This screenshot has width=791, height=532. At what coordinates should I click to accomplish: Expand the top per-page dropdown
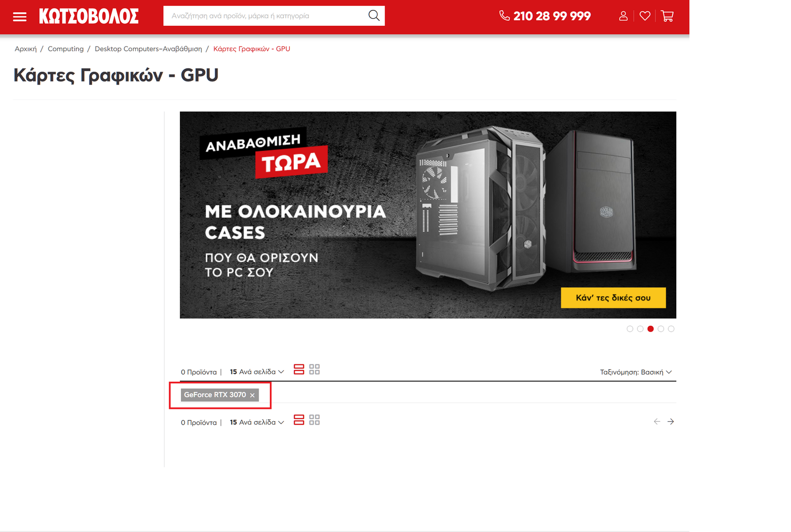pyautogui.click(x=257, y=372)
